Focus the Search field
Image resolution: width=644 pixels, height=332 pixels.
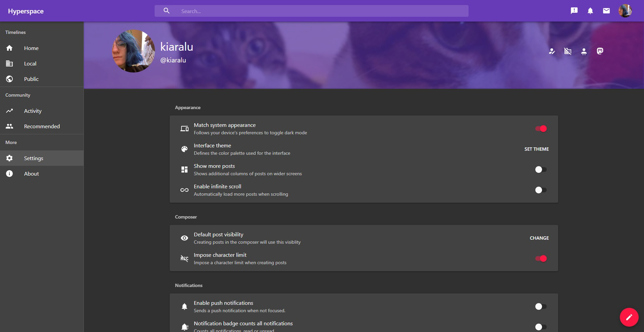pos(311,11)
